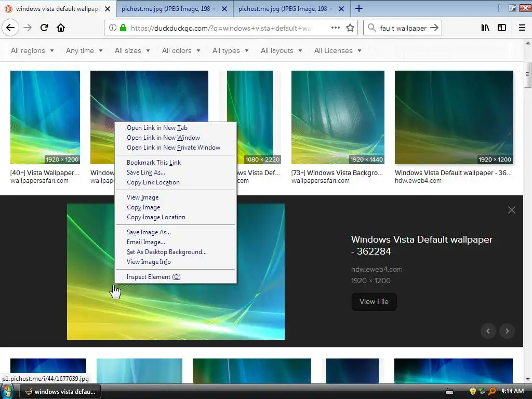
Task: Open the browser home page
Action: [61, 28]
